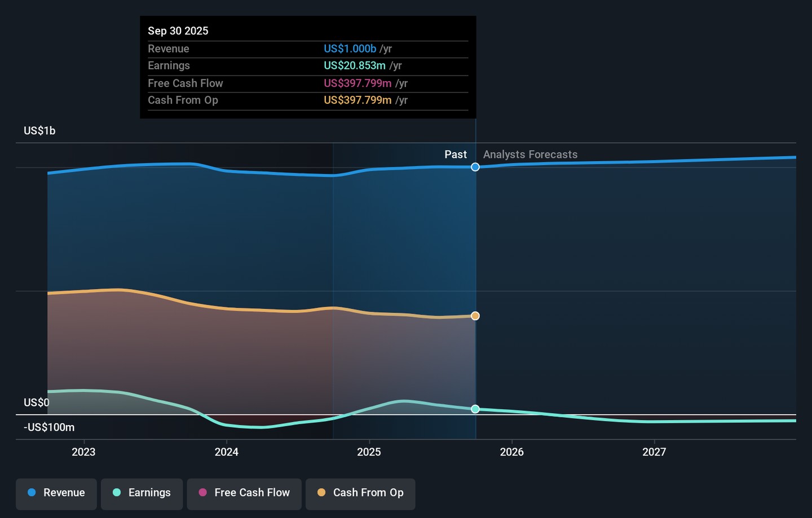Click the Analysts Forecasts label
The height and width of the screenshot is (518, 812).
tap(530, 154)
